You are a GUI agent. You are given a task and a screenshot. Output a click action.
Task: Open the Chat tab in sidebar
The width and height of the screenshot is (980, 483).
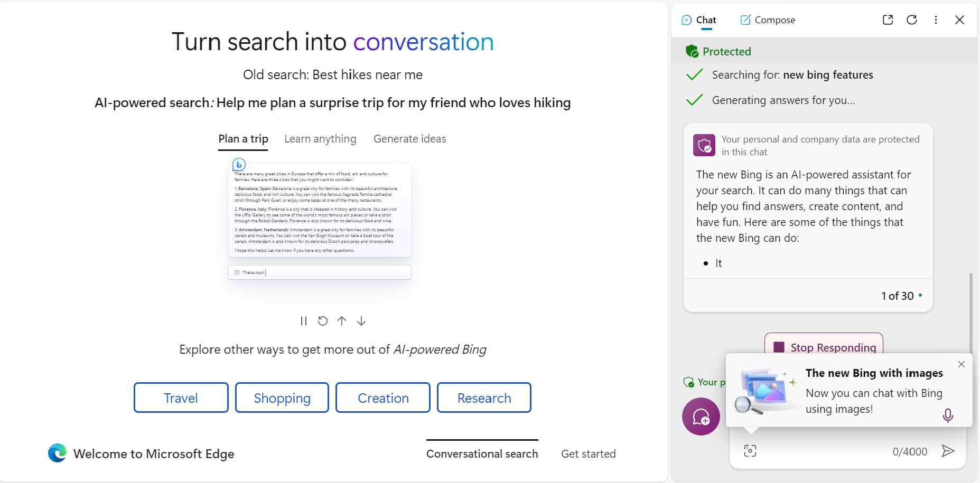(x=699, y=20)
